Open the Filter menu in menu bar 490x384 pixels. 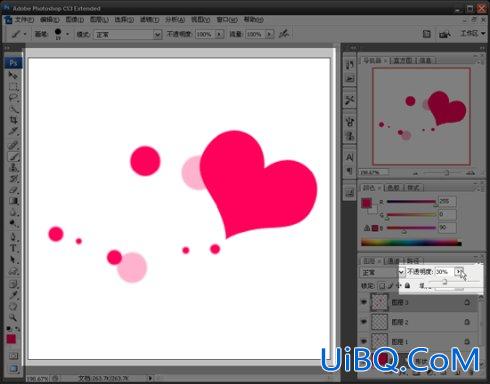pyautogui.click(x=149, y=20)
